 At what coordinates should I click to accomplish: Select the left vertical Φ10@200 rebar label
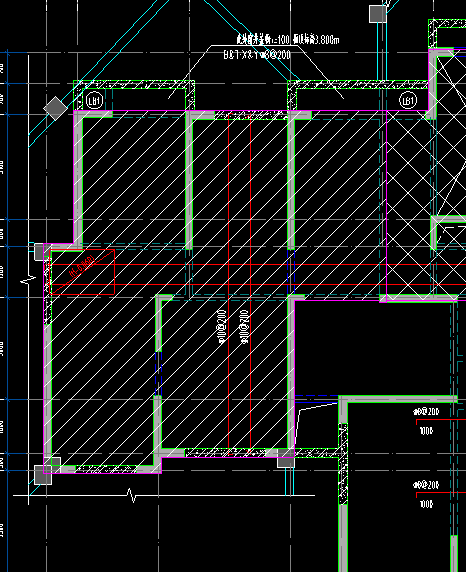pyautogui.click(x=221, y=327)
